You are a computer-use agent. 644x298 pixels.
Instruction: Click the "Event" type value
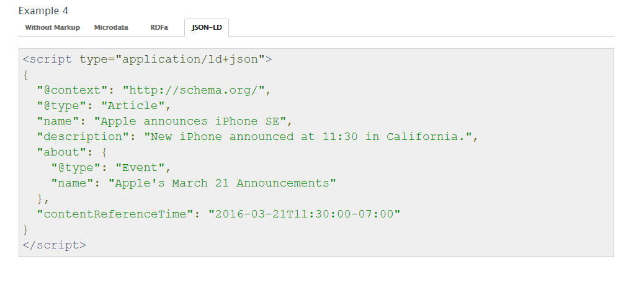click(140, 168)
